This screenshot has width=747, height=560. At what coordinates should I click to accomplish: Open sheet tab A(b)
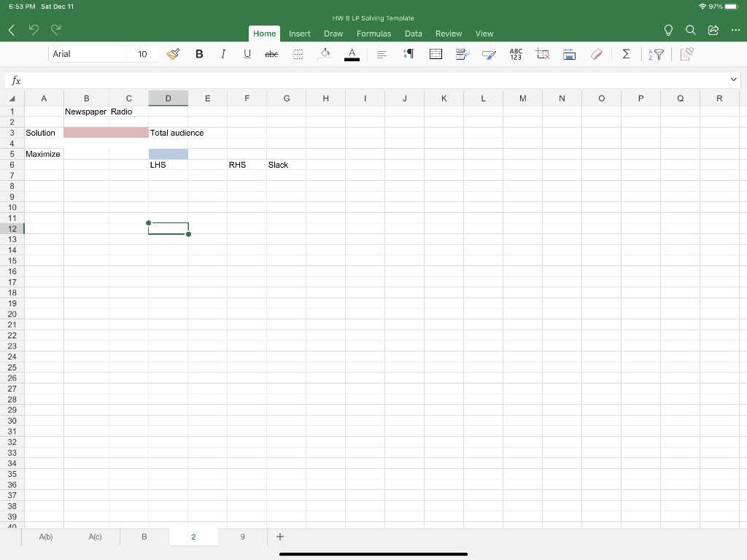tap(46, 537)
